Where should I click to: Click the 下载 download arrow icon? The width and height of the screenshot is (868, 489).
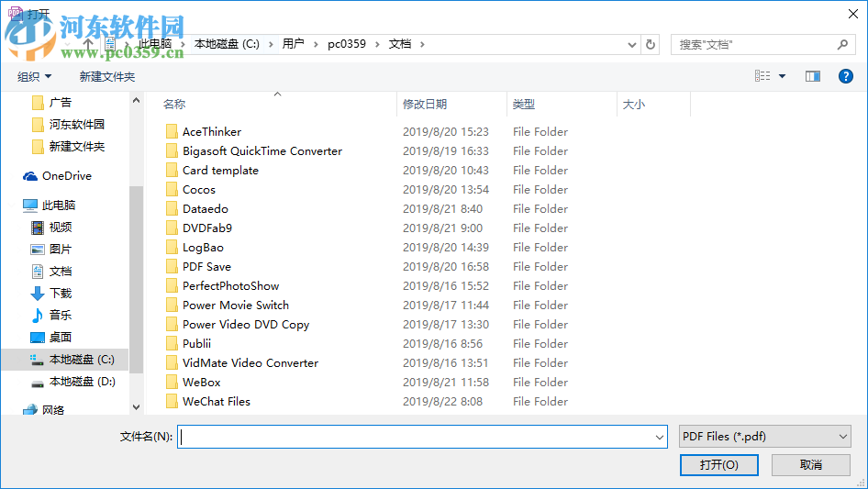click(38, 293)
